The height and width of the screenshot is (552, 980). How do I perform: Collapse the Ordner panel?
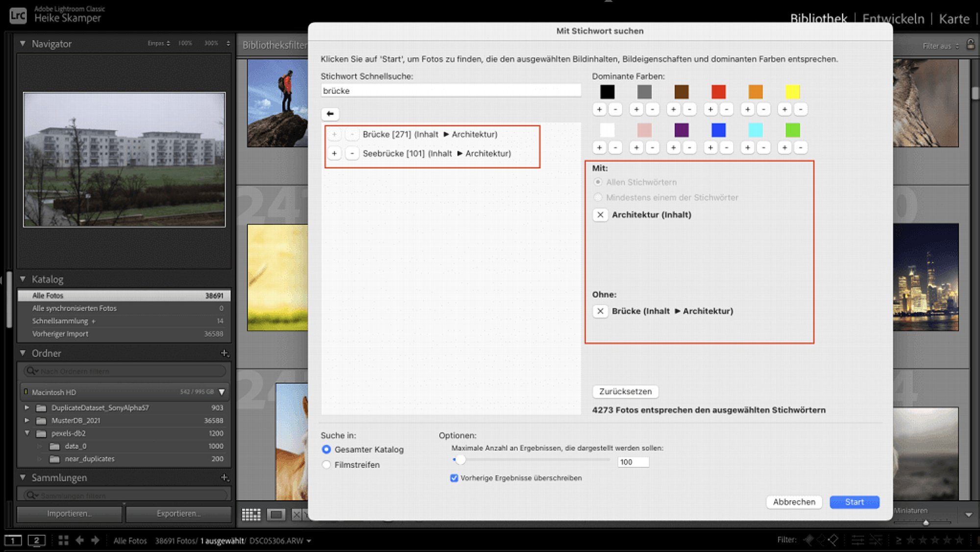[23, 353]
